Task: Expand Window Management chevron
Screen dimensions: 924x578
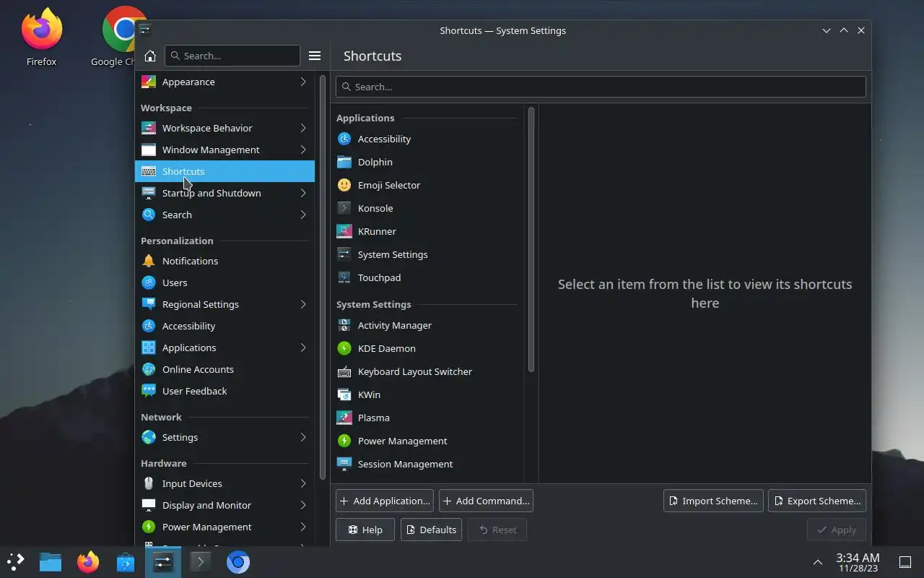Action: click(x=303, y=150)
